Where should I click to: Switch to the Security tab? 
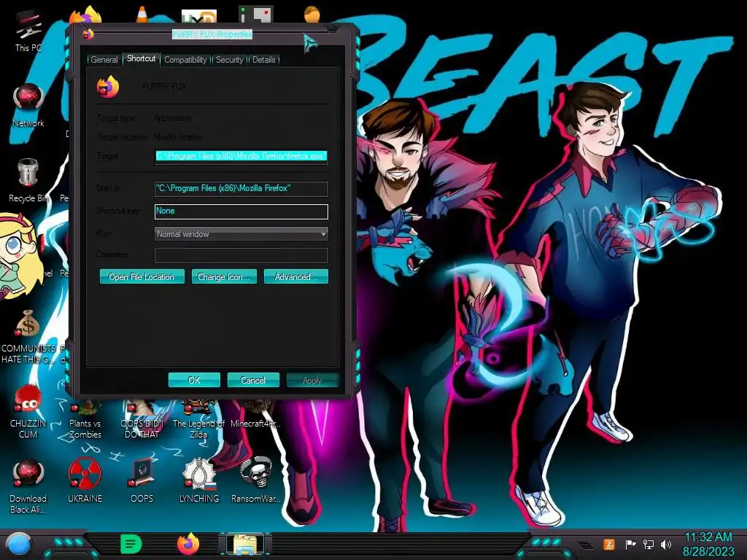point(230,60)
